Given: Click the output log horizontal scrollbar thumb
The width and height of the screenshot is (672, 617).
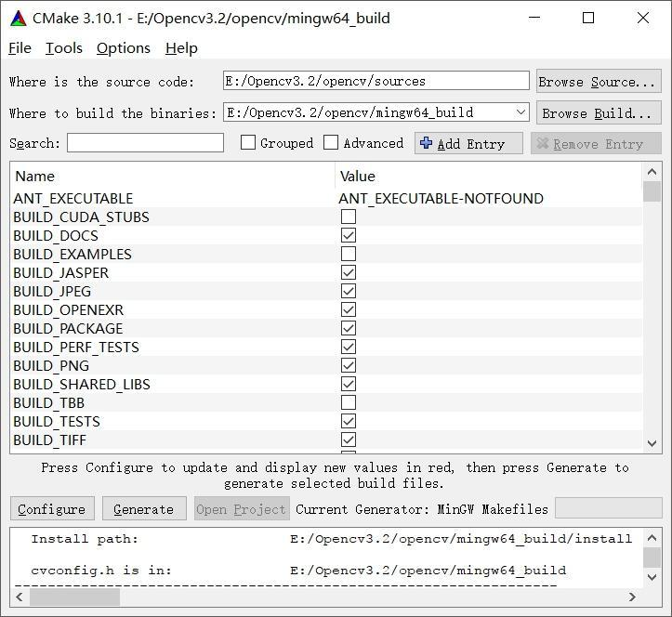Looking at the screenshot, I should pyautogui.click(x=74, y=597).
